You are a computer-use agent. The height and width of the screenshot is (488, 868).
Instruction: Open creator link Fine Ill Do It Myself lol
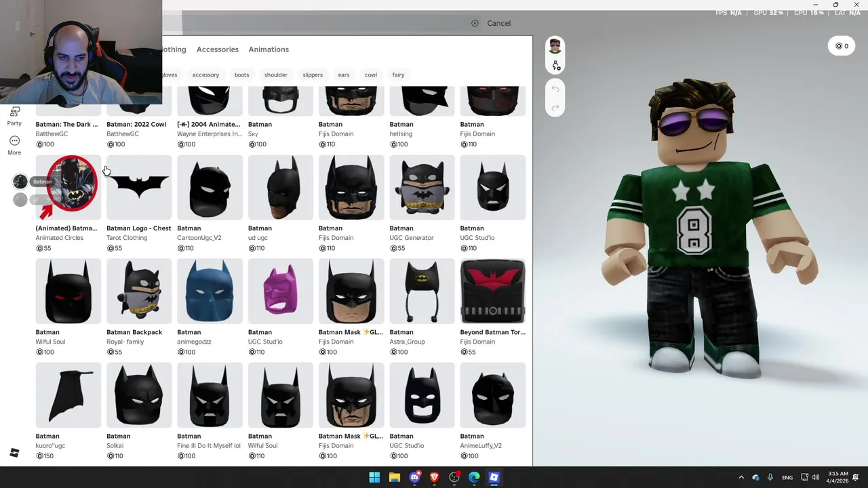point(209,446)
